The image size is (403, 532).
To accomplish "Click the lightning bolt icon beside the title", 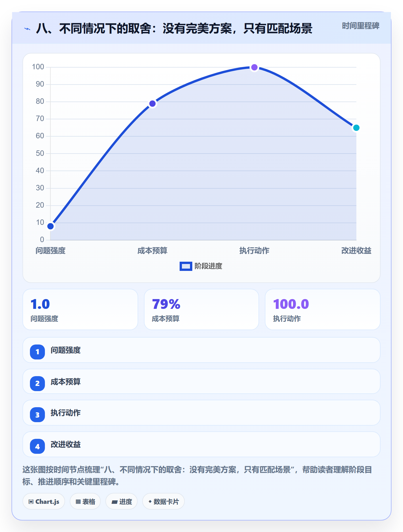I will tap(27, 29).
